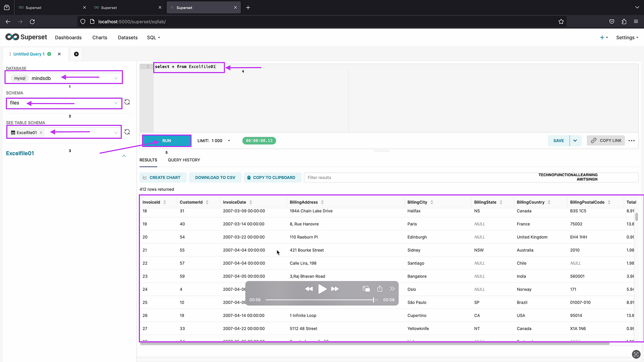Run the SQL query

click(167, 141)
